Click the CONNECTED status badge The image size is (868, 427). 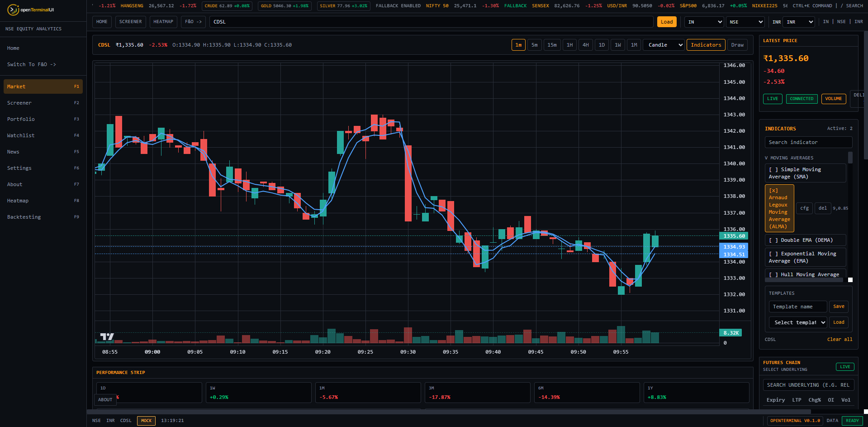tap(802, 99)
